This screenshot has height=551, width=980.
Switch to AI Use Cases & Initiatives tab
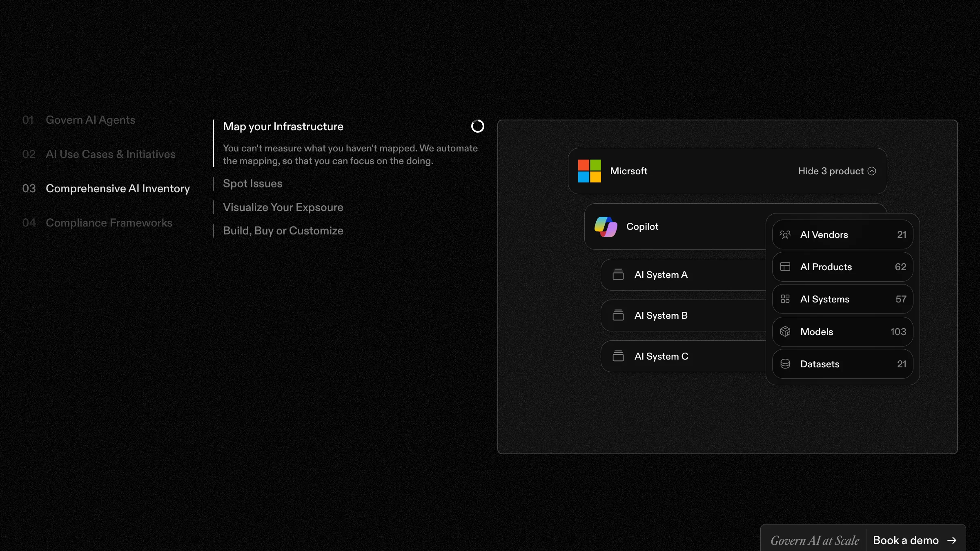(x=110, y=154)
